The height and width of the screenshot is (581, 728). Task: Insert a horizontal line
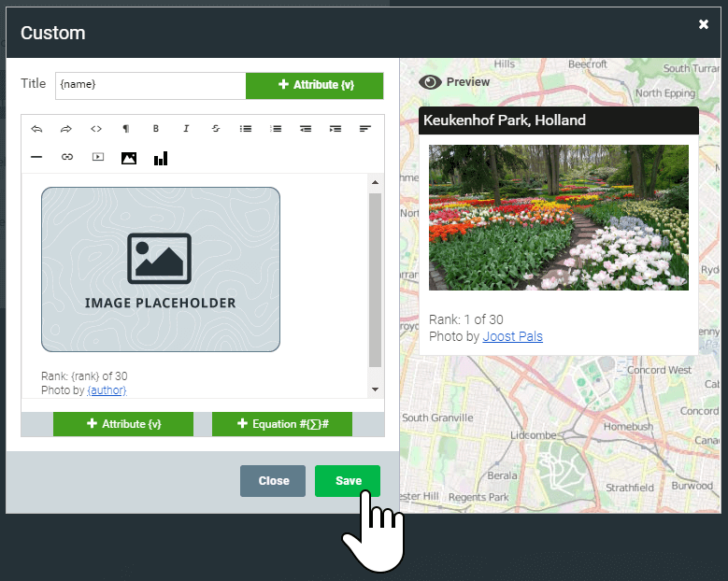(36, 158)
